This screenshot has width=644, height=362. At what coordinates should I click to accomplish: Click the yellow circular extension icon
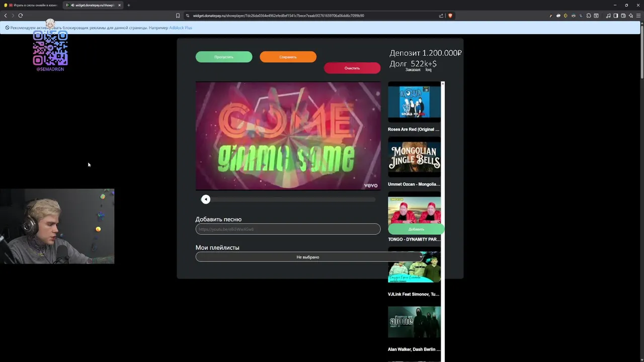coord(566,16)
